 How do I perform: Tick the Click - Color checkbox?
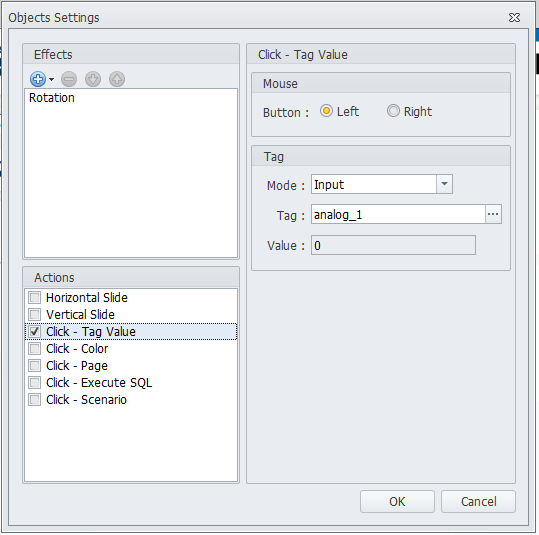click(x=34, y=349)
